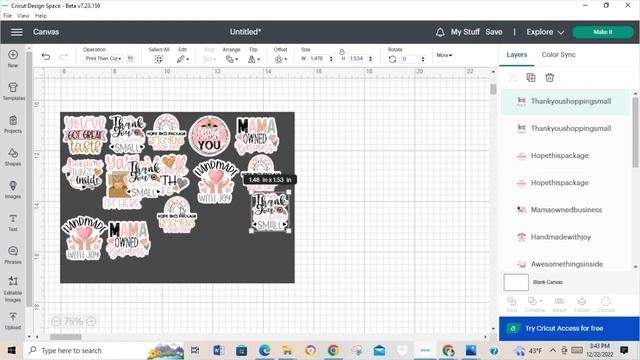Click the Flatten tool

[582, 304]
